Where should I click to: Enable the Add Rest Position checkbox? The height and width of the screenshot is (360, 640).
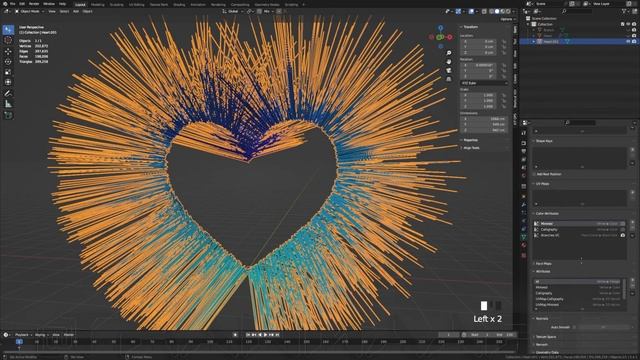[534, 174]
